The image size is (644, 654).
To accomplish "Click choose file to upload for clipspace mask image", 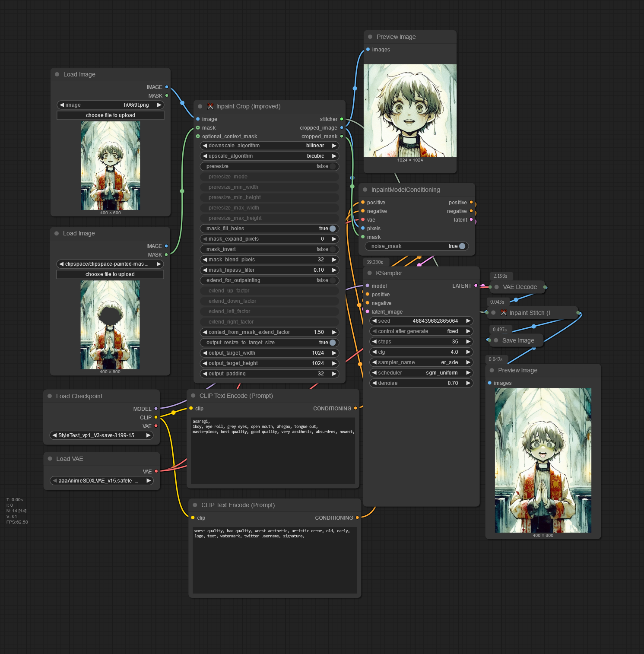I will tap(110, 274).
